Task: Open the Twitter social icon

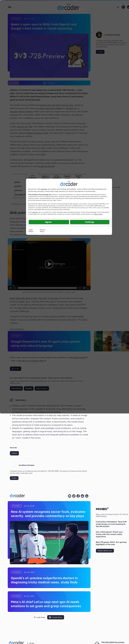Action: pos(74,496)
